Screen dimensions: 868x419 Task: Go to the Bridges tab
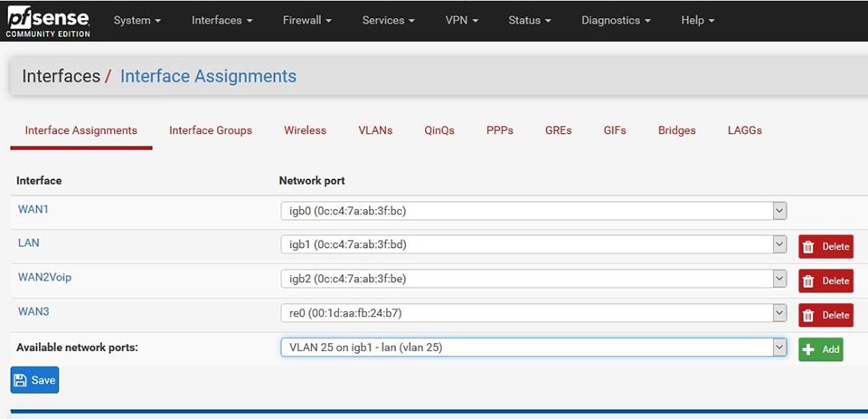tap(676, 130)
